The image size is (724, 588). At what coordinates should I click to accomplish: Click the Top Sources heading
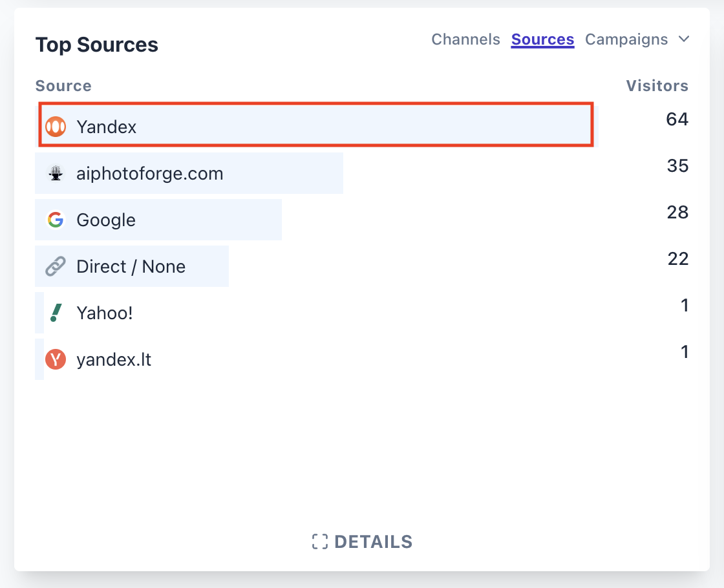click(x=97, y=45)
